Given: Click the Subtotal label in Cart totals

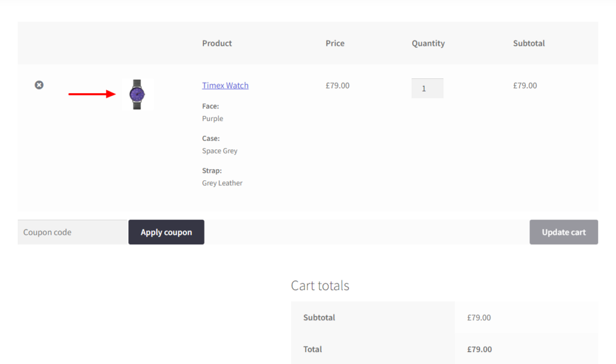Looking at the screenshot, I should pos(319,318).
